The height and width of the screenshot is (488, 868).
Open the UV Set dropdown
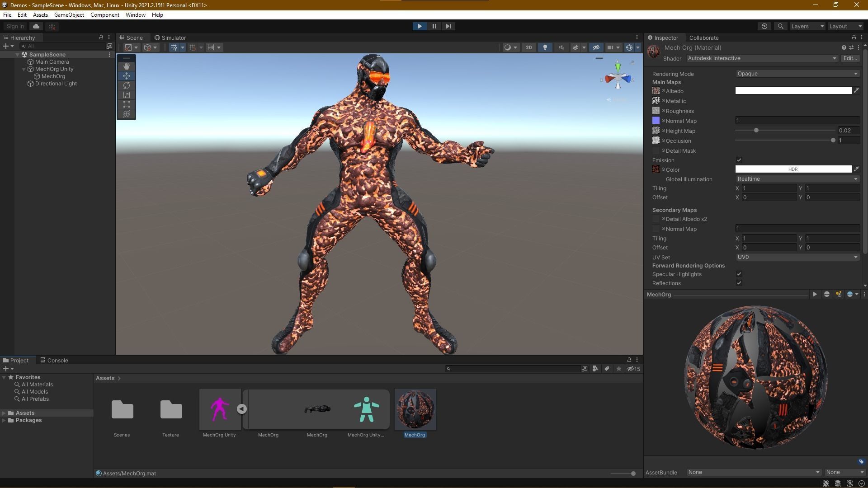(x=798, y=257)
